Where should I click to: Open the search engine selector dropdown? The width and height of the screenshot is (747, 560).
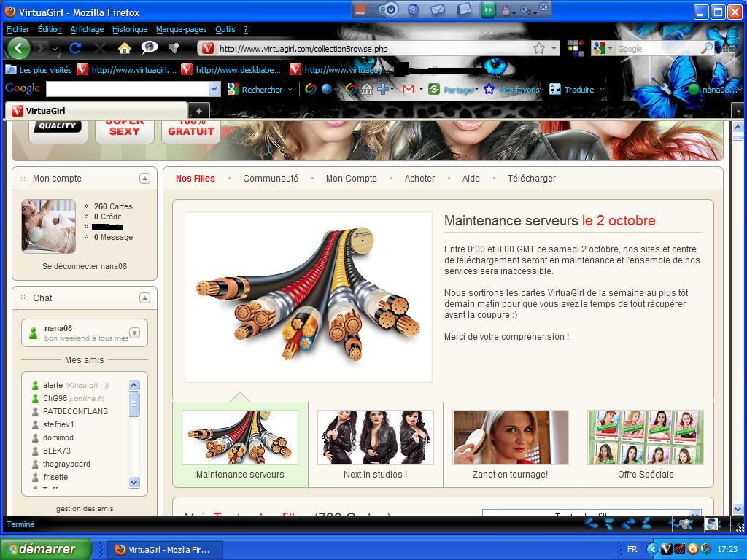pos(609,48)
